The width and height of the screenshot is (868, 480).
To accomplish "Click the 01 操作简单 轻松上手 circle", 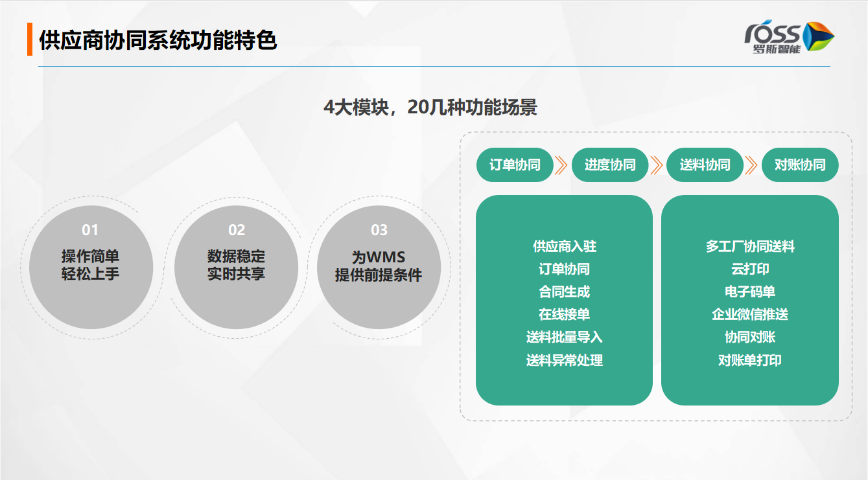I will pyautogui.click(x=91, y=267).
